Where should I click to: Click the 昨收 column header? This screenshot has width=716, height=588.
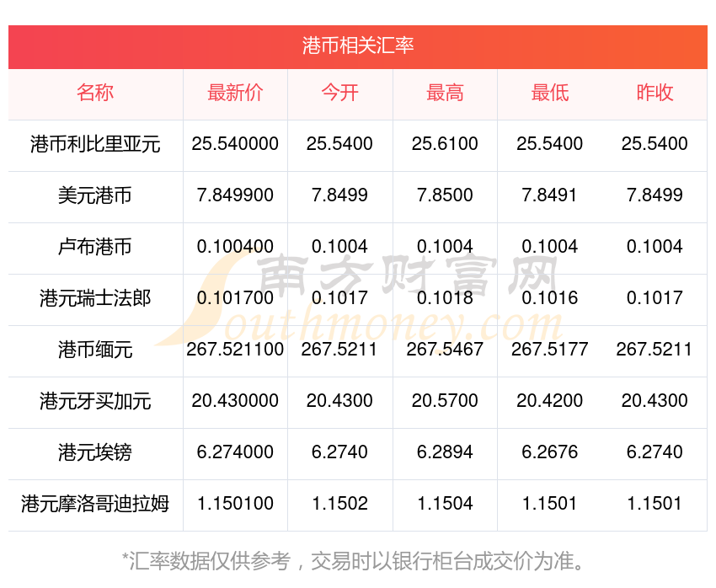655,93
